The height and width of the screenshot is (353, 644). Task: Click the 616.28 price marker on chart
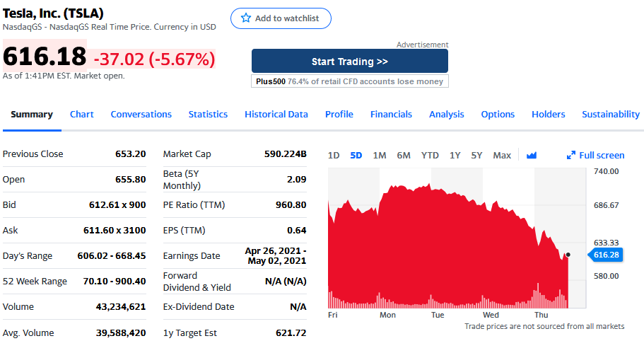coord(606,255)
